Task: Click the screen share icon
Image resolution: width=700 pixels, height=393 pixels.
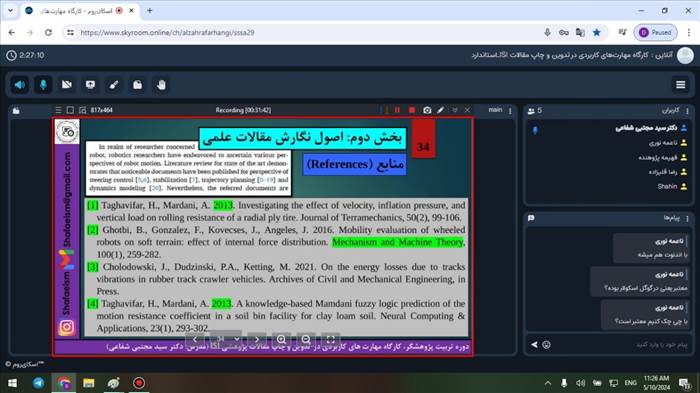Action: click(x=91, y=85)
